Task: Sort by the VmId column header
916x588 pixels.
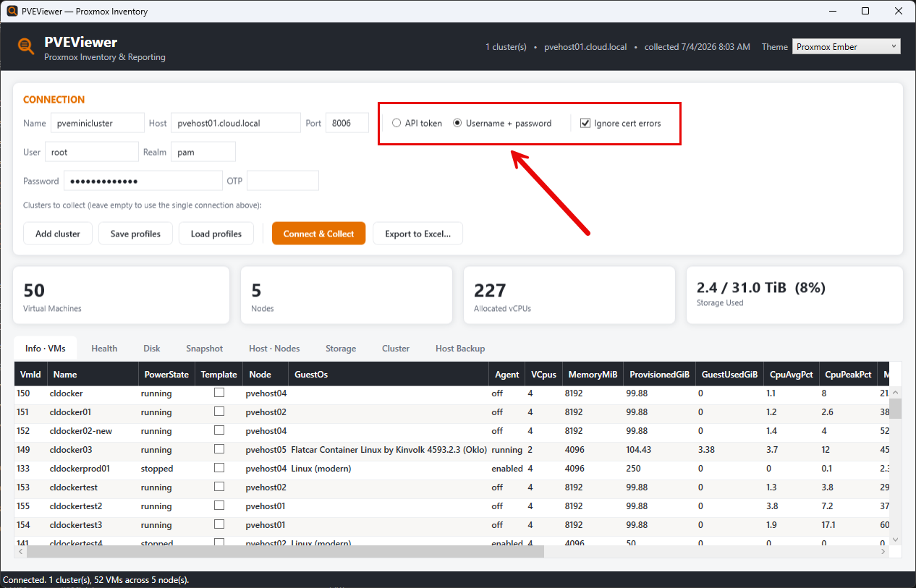Action: tap(30, 374)
